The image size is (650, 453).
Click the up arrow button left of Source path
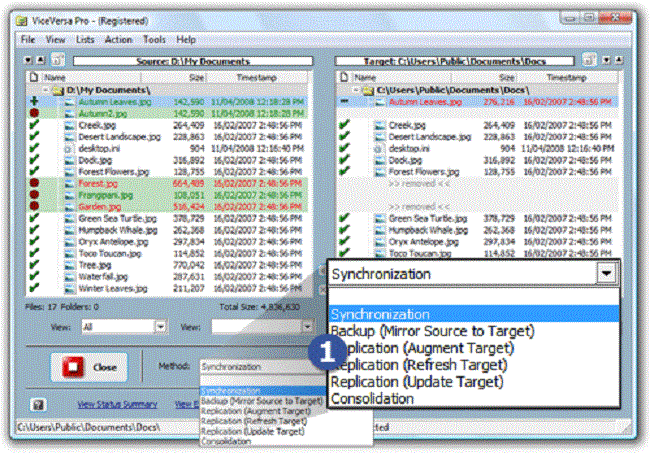tap(41, 61)
